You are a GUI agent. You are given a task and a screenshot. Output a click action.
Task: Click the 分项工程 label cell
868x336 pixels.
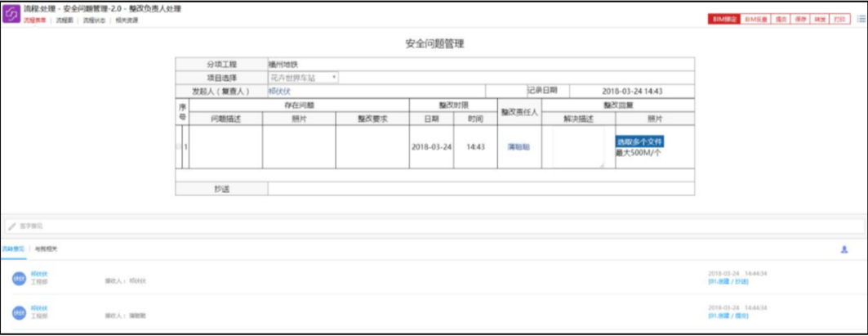click(x=221, y=65)
